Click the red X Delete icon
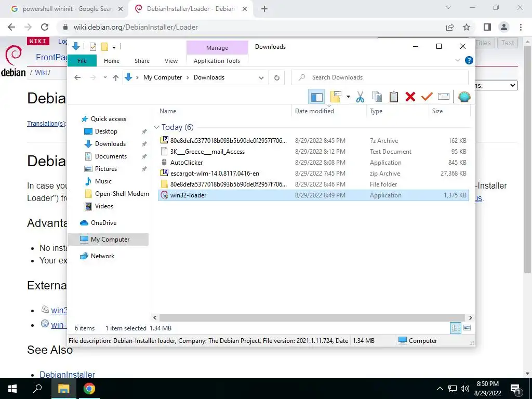This screenshot has height=399, width=532. [x=410, y=97]
